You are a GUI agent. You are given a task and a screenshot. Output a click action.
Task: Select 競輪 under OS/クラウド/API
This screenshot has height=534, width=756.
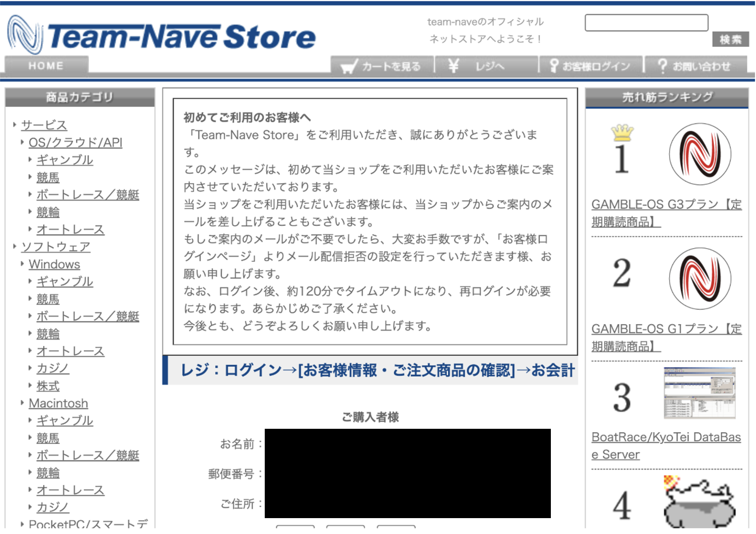tap(48, 212)
